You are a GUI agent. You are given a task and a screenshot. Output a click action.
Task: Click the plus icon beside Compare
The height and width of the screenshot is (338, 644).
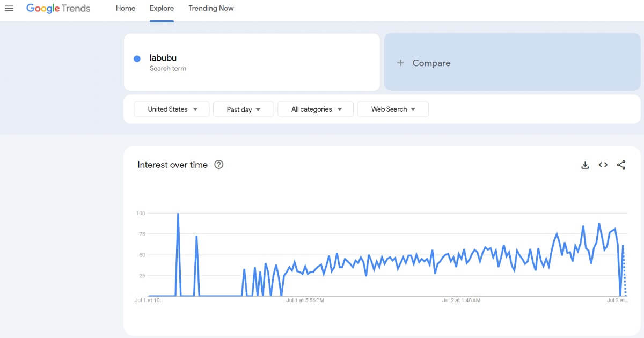point(400,63)
